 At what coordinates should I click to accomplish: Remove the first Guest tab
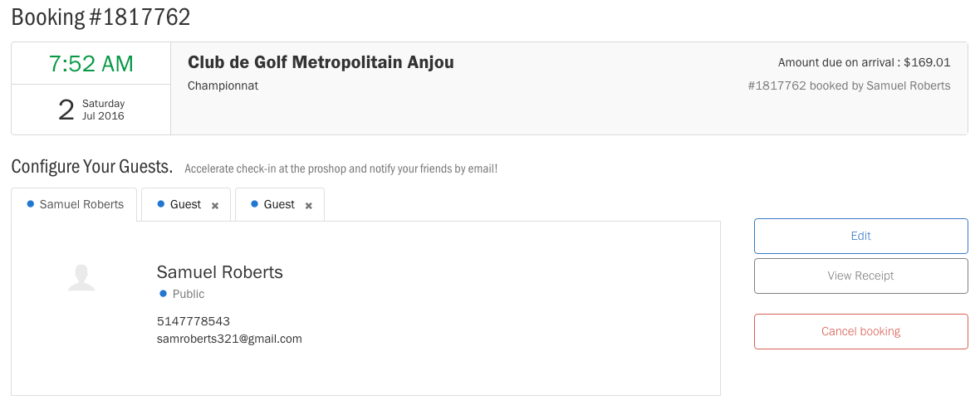click(215, 205)
